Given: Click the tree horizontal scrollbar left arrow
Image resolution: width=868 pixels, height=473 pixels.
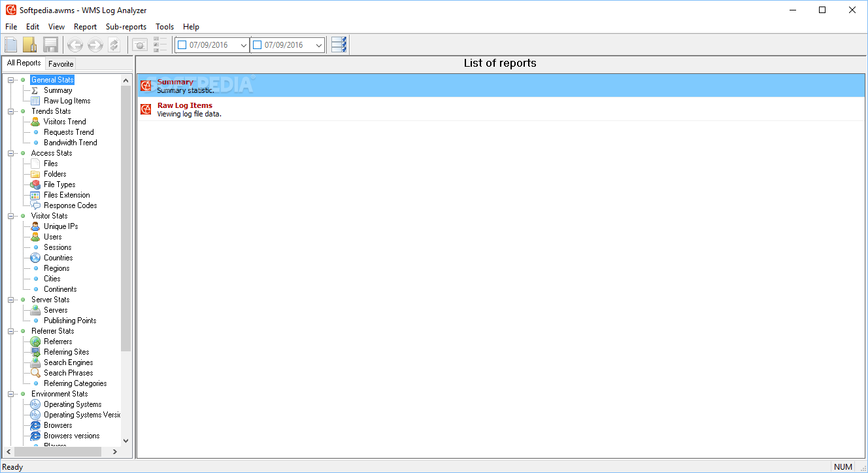Looking at the screenshot, I should (x=8, y=452).
